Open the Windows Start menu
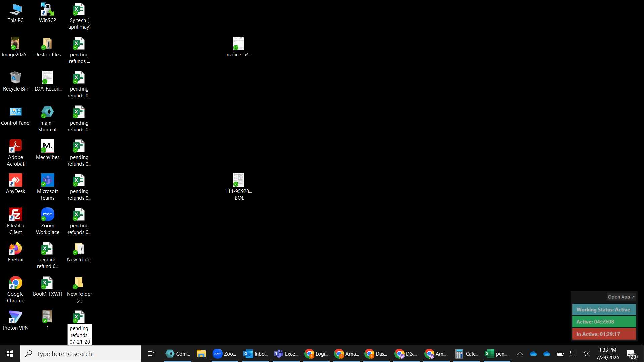644x362 pixels. tap(10, 354)
